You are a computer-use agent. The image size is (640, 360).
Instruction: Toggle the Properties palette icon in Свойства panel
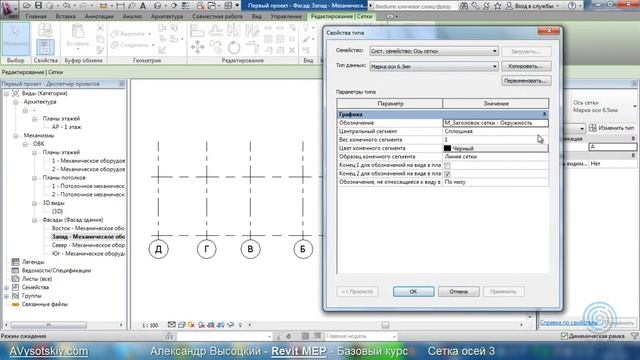tap(45, 47)
